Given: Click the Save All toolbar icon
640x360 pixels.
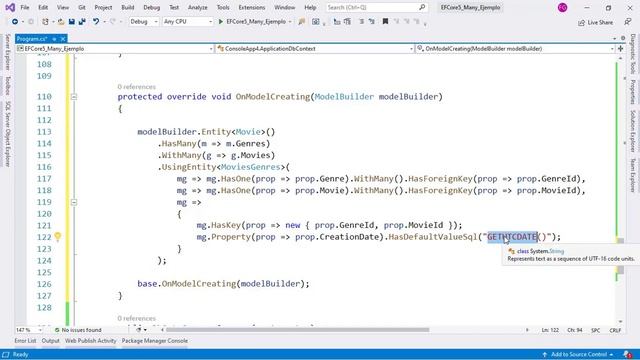Looking at the screenshot, I should pos(82,22).
